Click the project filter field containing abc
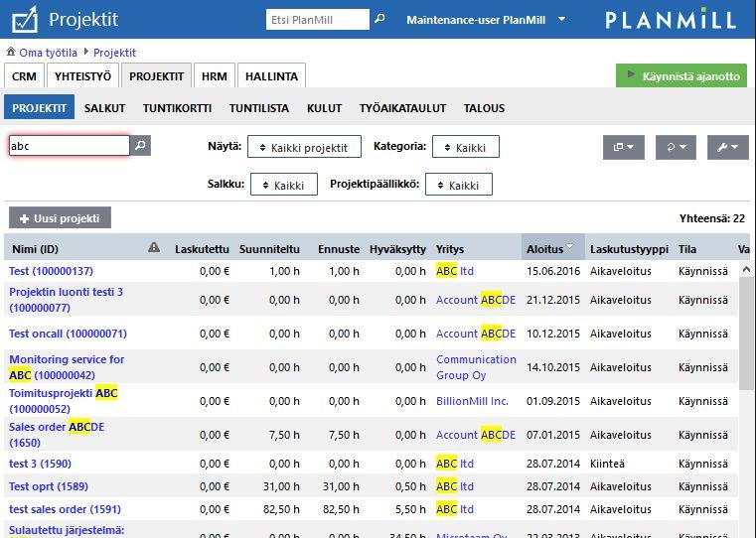 coord(69,146)
